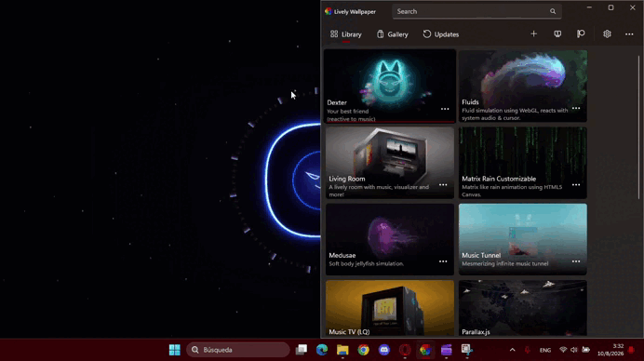Open the Matrix Rain card options menu

(576, 185)
